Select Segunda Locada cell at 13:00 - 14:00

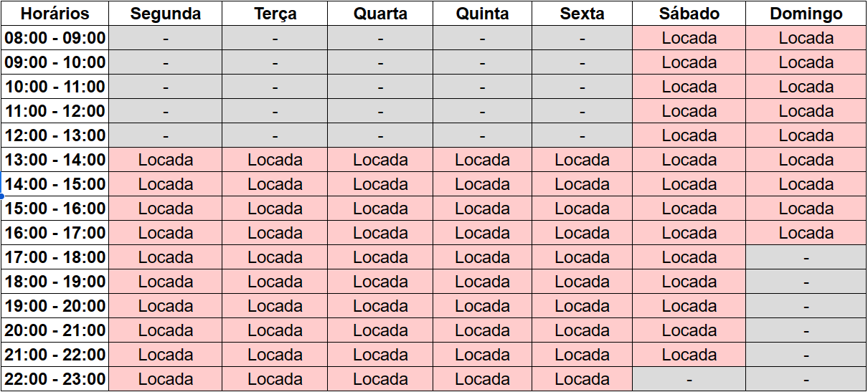point(166,160)
